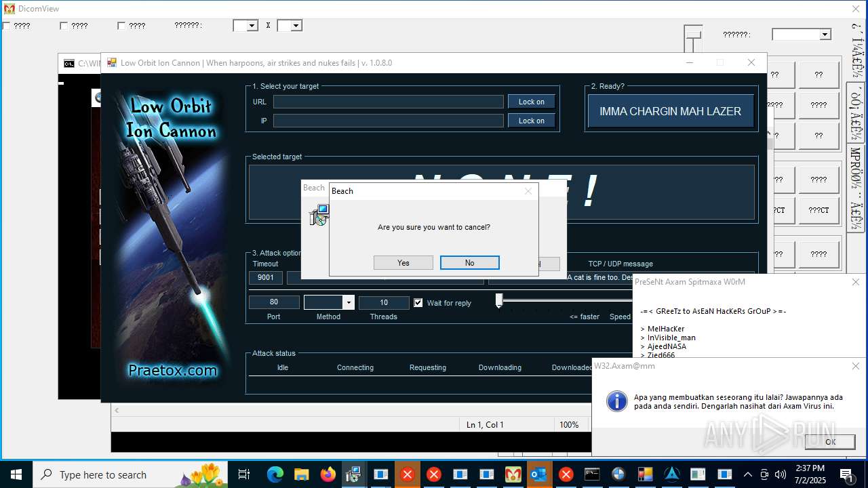Click the blue 'A' triangle taskbar icon
The image size is (868, 488).
point(671,474)
